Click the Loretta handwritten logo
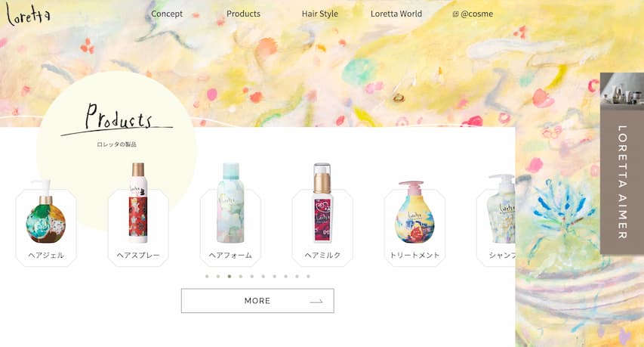The width and height of the screenshot is (644, 347). coord(28,14)
